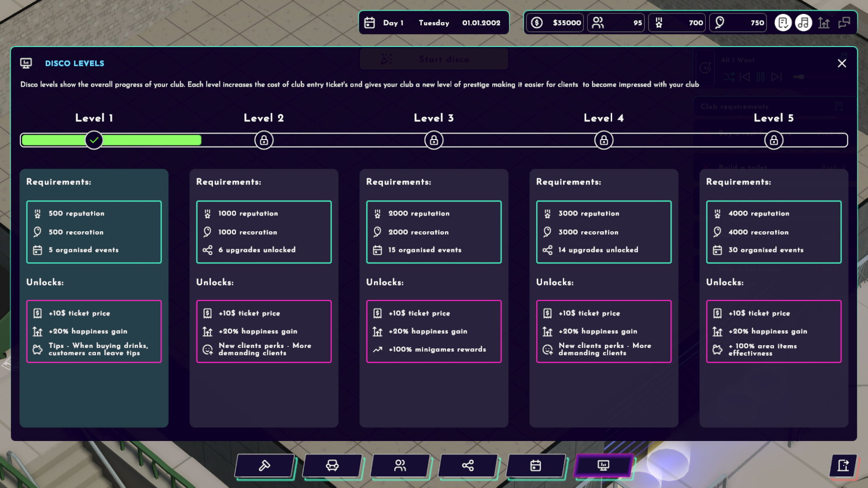The height and width of the screenshot is (488, 868).
Task: Open the events calendar panel
Action: tap(535, 465)
